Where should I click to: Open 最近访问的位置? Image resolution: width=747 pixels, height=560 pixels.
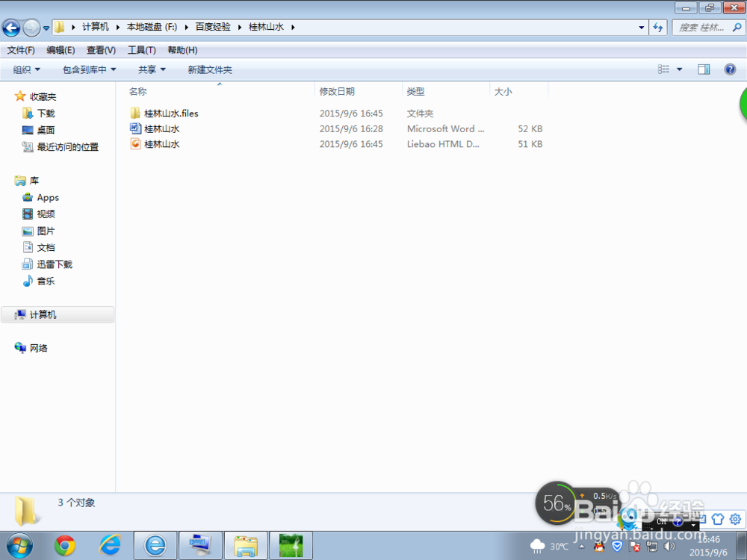tap(68, 147)
